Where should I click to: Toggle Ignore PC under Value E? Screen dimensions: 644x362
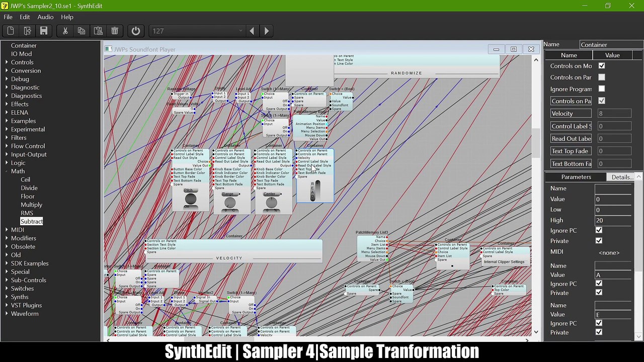tap(599, 323)
